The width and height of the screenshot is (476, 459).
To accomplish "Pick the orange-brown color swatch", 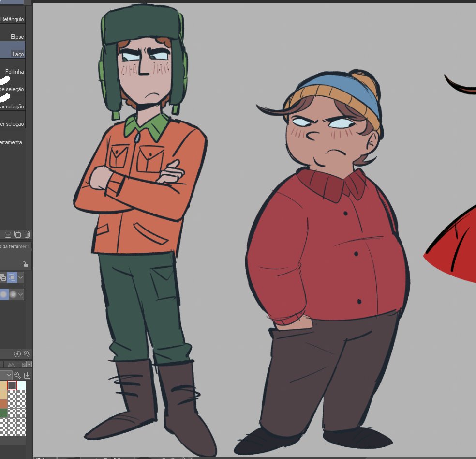I will point(3,404).
